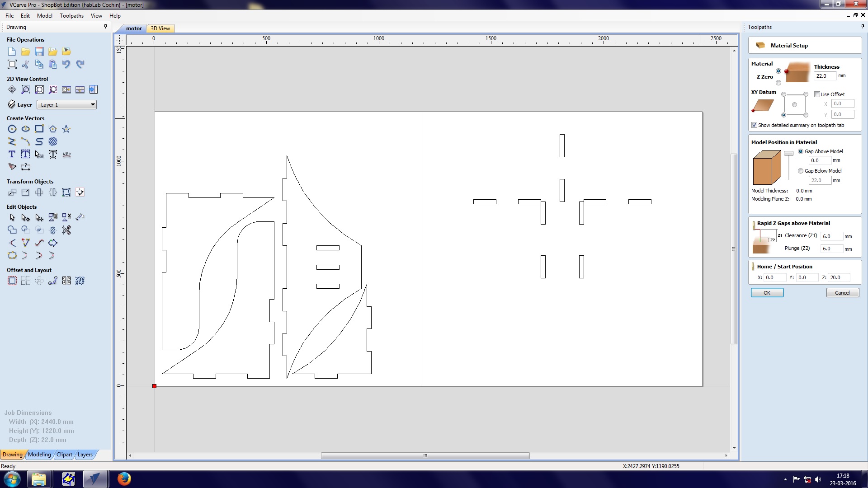The image size is (868, 488).
Task: Set XY Datum to top-left corner
Action: tap(783, 94)
